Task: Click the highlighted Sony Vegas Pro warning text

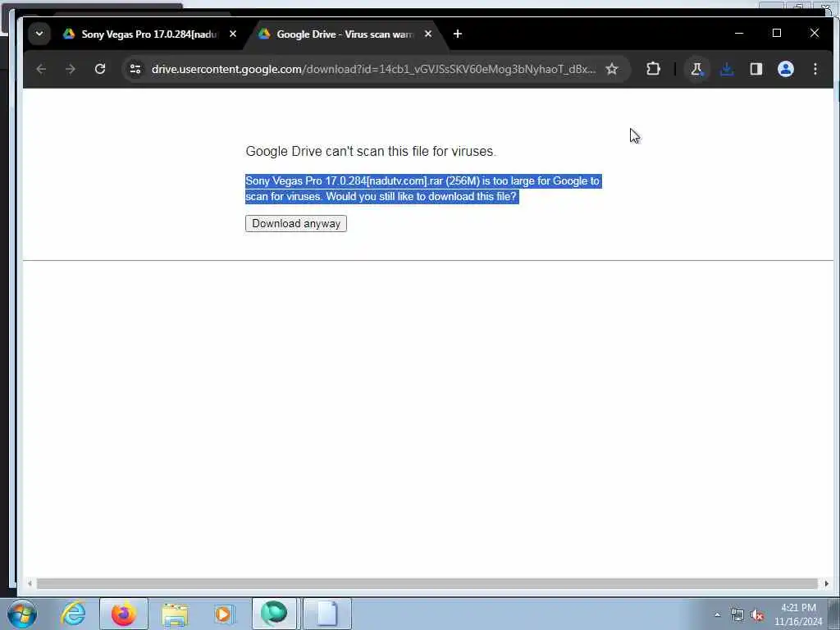Action: point(423,189)
